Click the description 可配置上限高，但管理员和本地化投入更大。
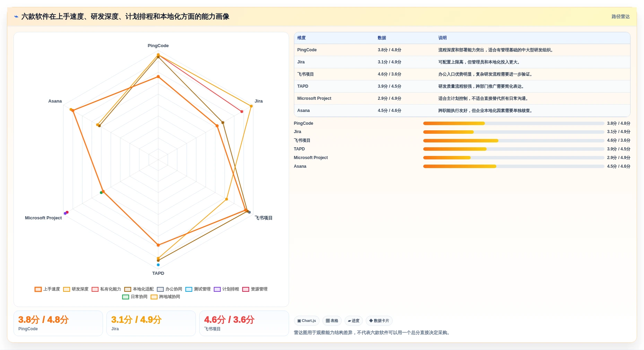The width and height of the screenshot is (644, 350). click(480, 62)
